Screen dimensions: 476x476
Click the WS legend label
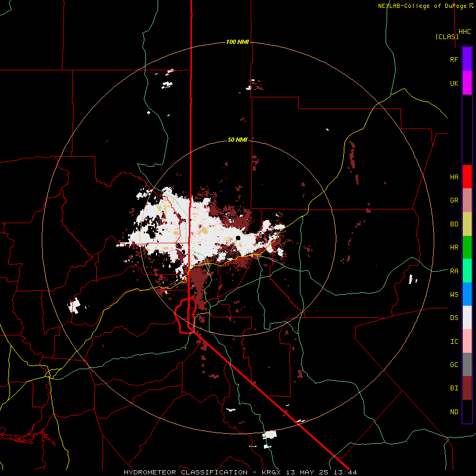[454, 294]
